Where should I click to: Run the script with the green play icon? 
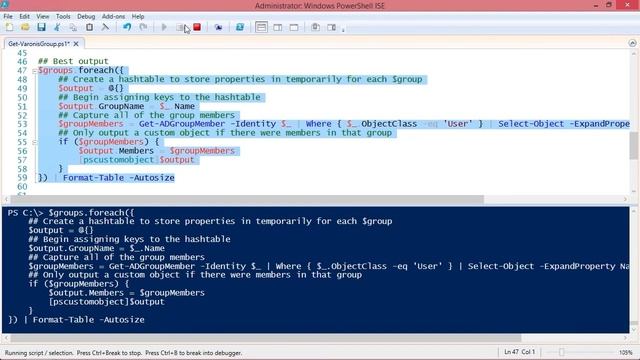click(164, 27)
